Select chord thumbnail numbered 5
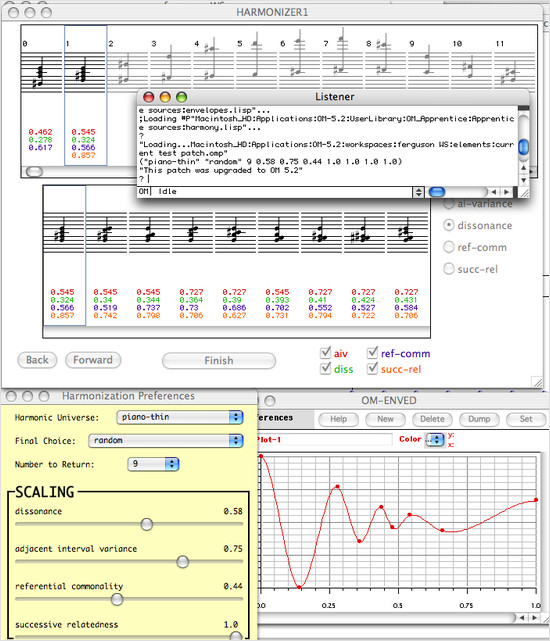Screen dimensions: 550x641 point(256,59)
